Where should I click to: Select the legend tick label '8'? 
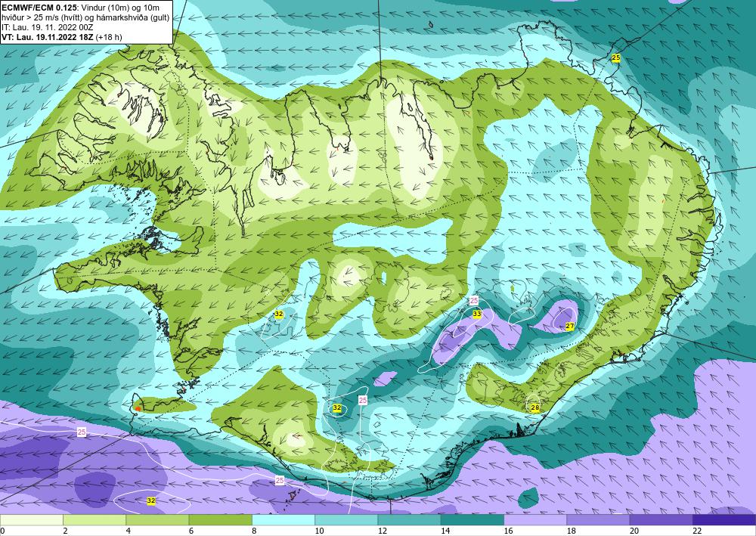(x=254, y=531)
